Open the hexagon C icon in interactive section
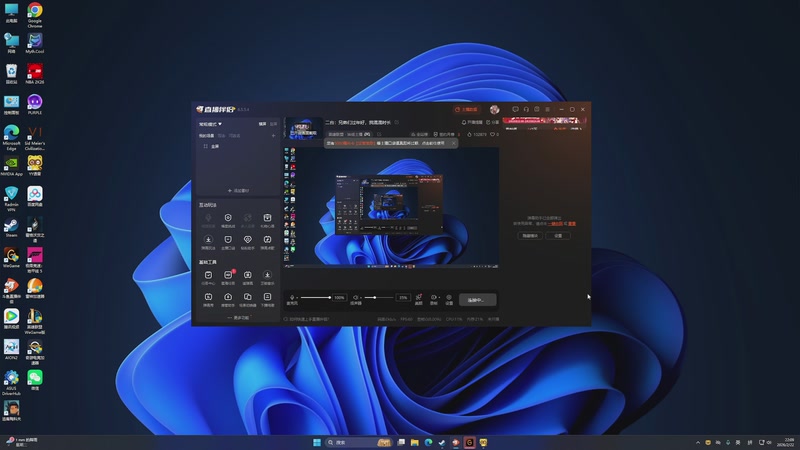This screenshot has width=800, height=450. [228, 220]
